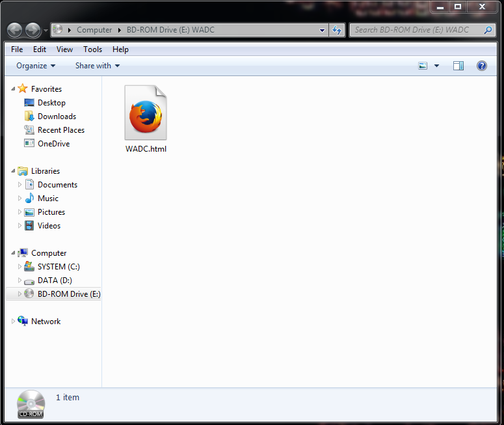
Task: Open the Share with dropdown
Action: click(x=98, y=66)
